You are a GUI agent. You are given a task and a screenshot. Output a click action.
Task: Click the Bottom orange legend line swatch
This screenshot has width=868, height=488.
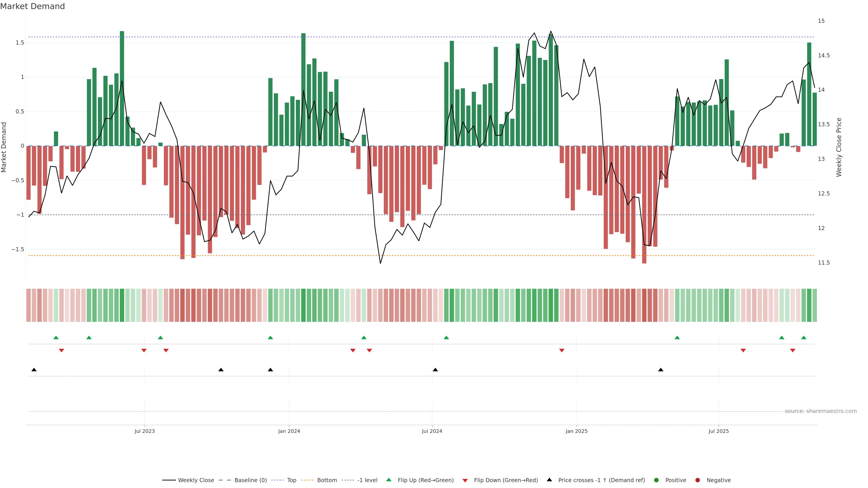tap(308, 480)
